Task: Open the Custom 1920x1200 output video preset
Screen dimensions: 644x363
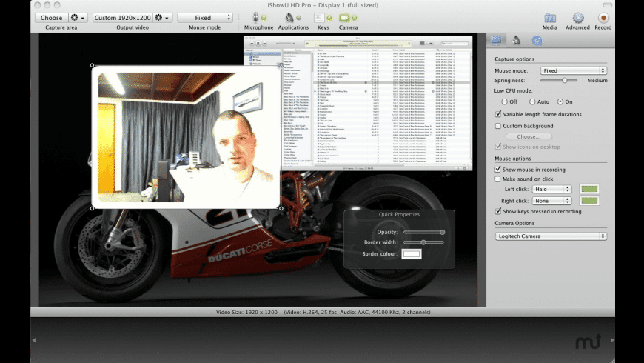Action: coord(121,18)
